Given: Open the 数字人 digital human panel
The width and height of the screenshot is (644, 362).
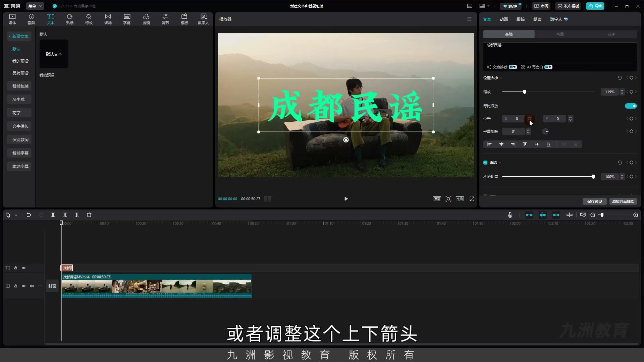Looking at the screenshot, I should point(203,19).
